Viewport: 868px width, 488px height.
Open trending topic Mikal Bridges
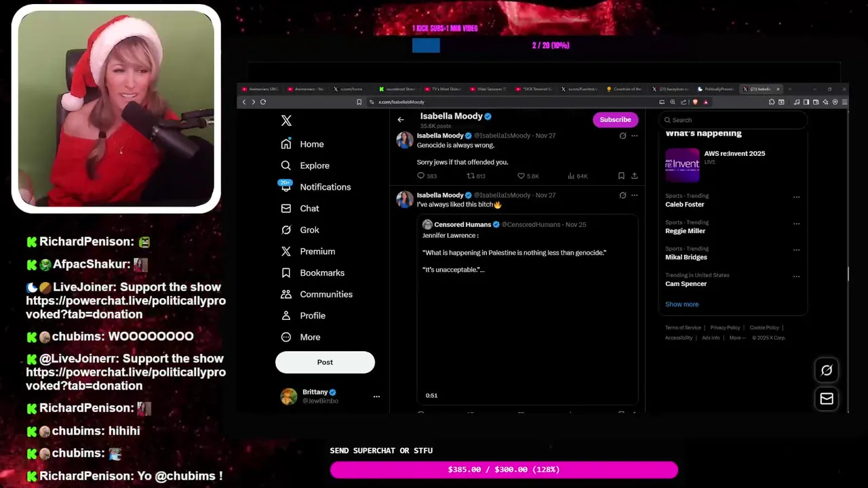(686, 258)
